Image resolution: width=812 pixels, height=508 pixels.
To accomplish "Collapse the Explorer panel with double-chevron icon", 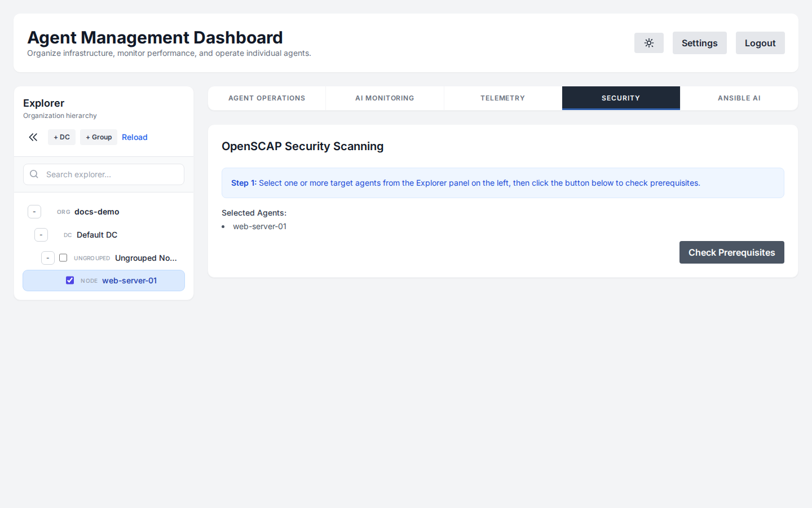I will pos(33,137).
